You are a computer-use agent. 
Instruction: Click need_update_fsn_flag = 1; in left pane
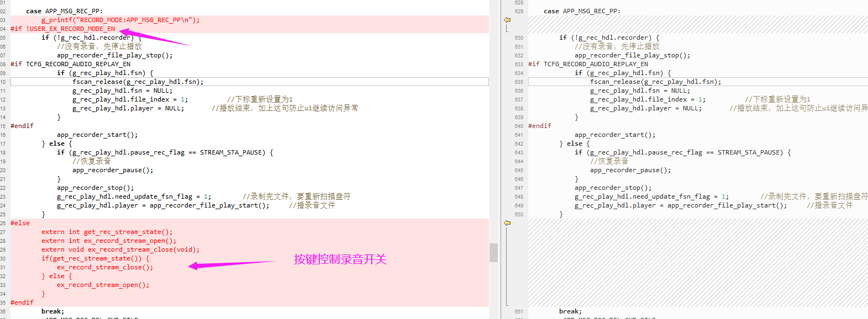[134, 196]
